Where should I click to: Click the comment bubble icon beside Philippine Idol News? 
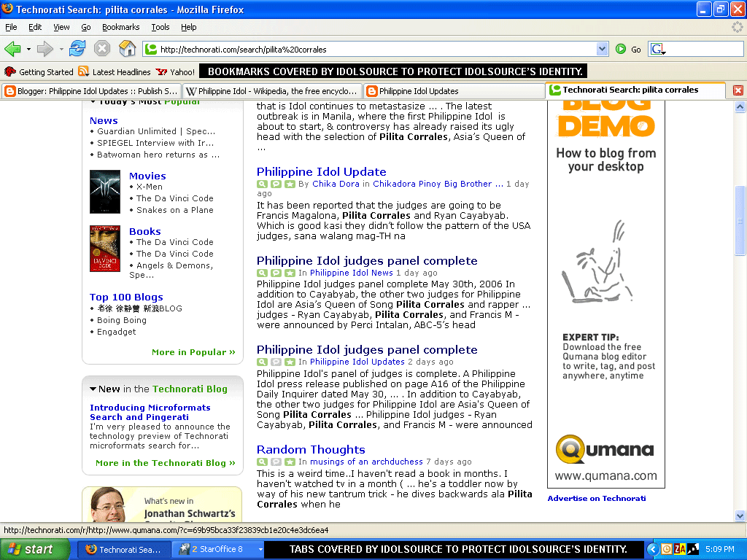coord(276,273)
